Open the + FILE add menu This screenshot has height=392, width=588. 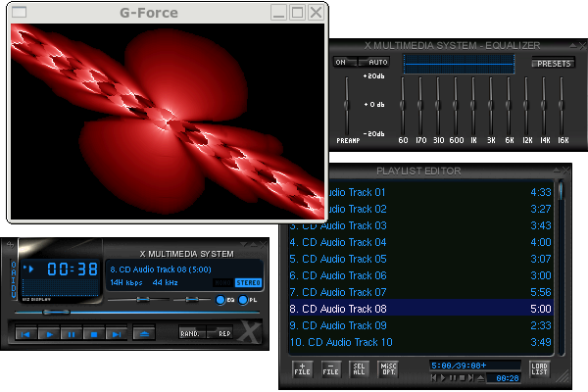(x=302, y=369)
